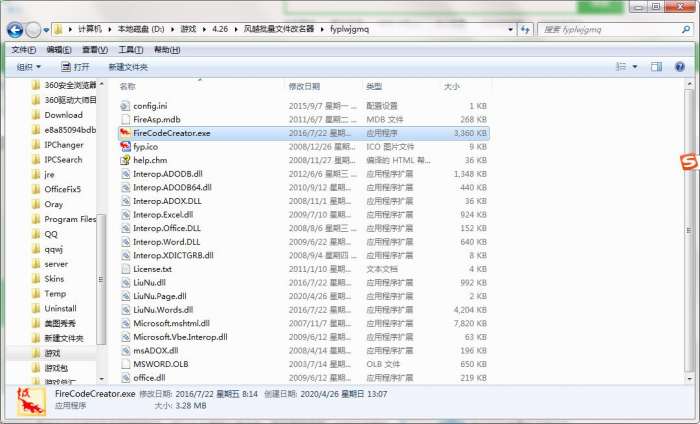The image size is (700, 424).
Task: Select LiuNu.Page.dll file name
Action: pyautogui.click(x=160, y=296)
